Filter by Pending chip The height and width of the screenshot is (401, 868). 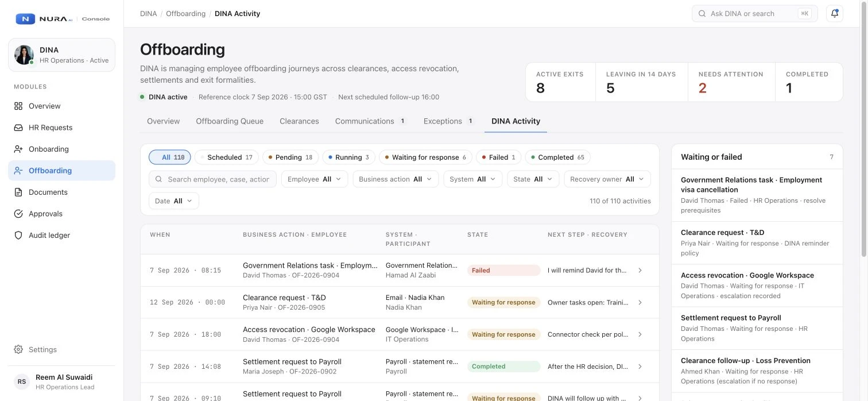[x=290, y=157]
